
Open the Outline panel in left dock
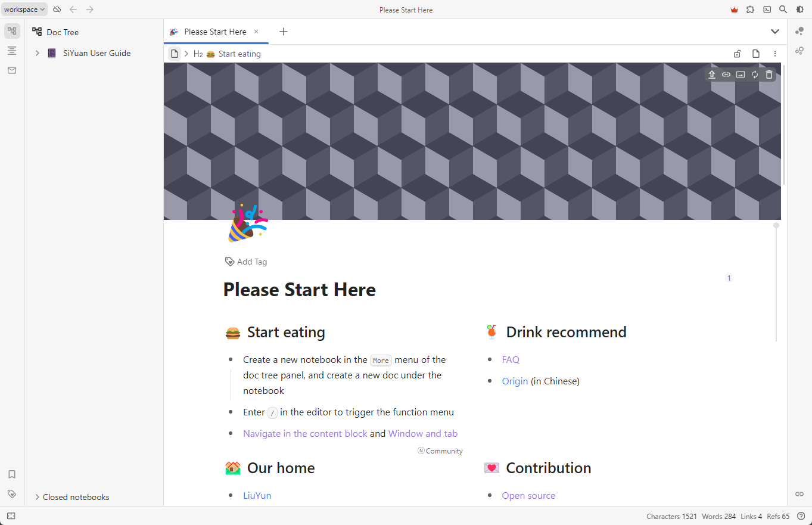12,51
